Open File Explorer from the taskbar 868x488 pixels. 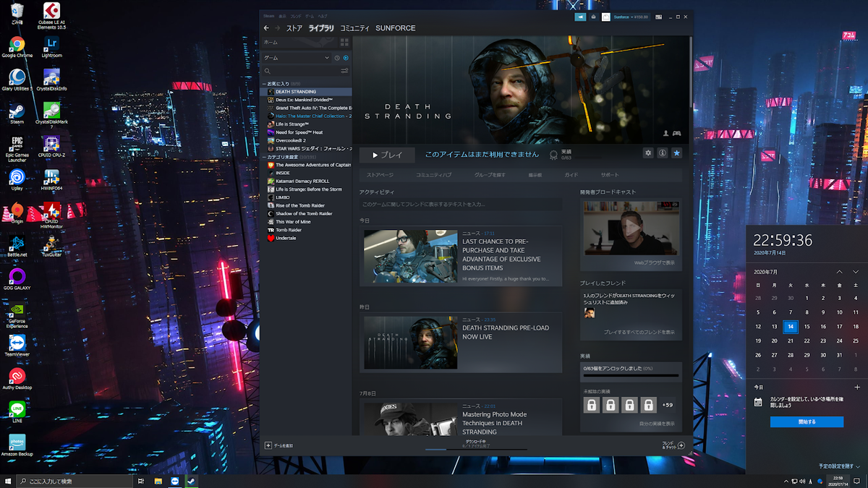(157, 481)
